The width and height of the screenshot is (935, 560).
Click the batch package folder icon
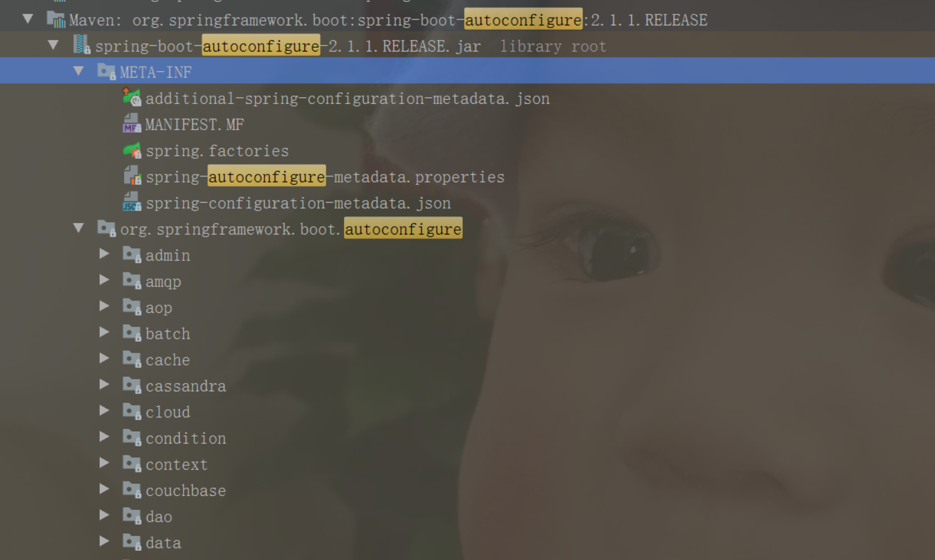tap(132, 333)
